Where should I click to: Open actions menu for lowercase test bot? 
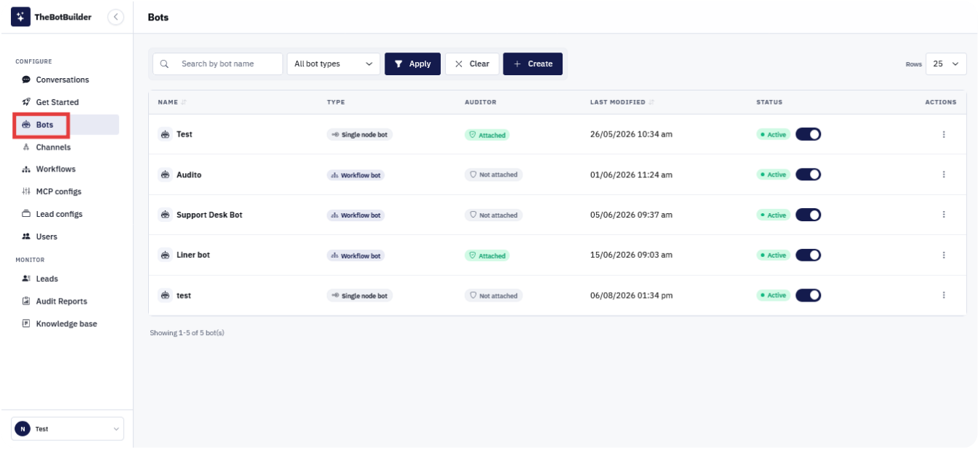coord(944,295)
